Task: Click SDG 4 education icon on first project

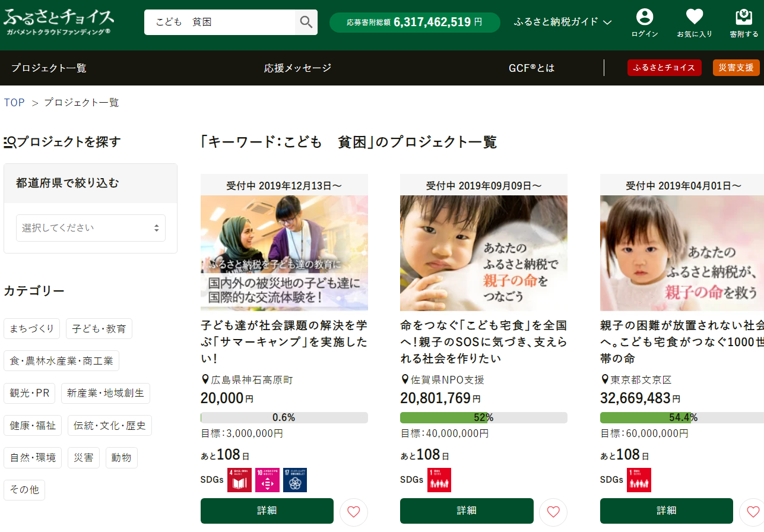Action: click(239, 480)
